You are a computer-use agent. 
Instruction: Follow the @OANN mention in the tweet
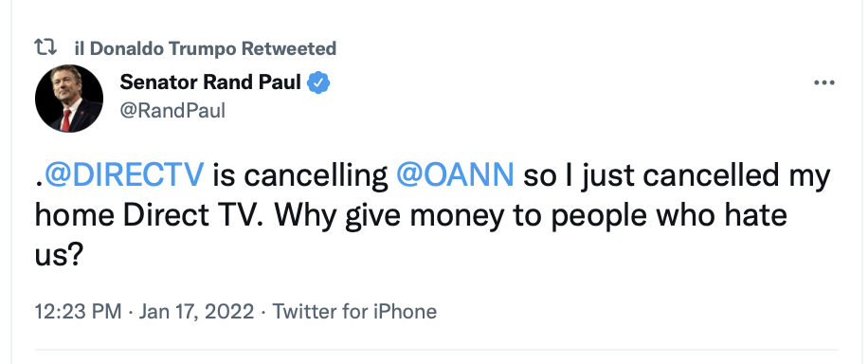point(455,175)
